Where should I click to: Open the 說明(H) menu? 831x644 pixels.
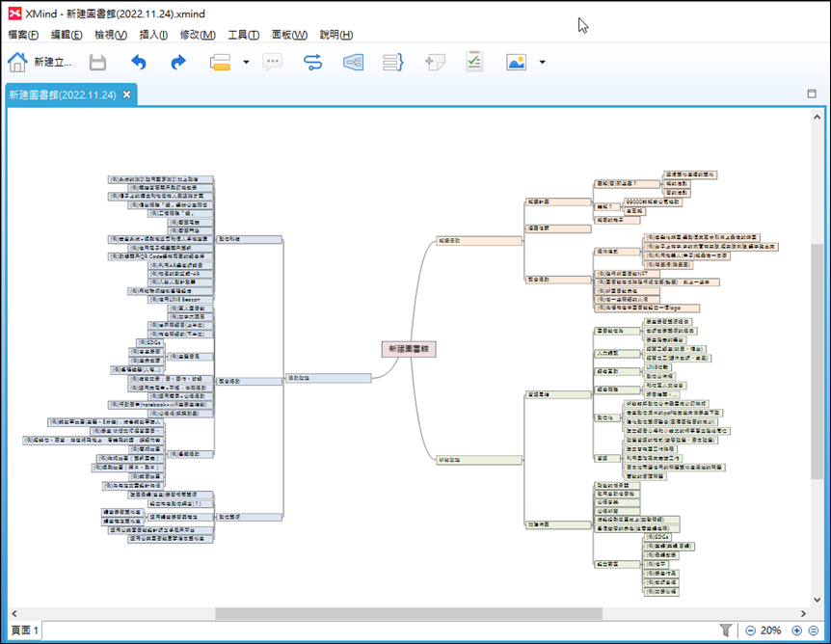[336, 35]
